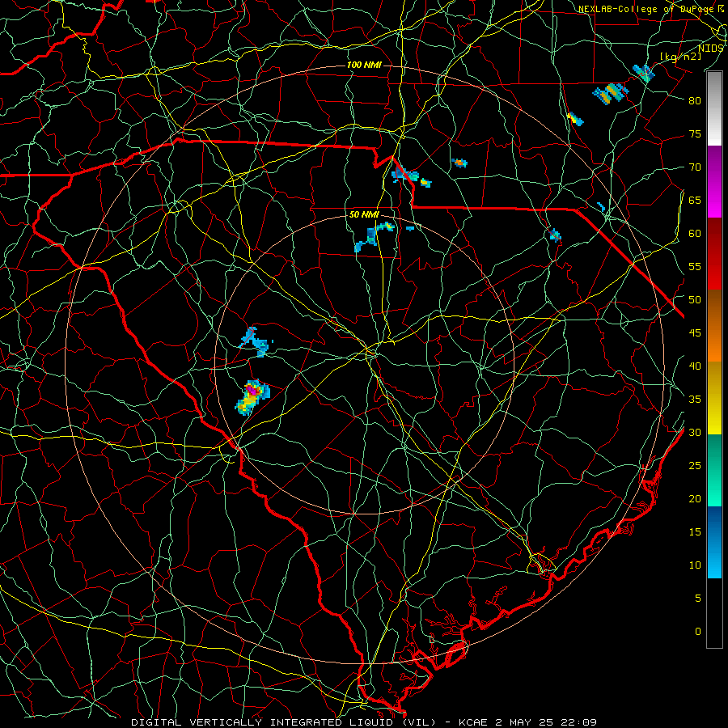Click the 20 value on color scale
Viewport: 728px width, 728px height.
[x=695, y=499]
